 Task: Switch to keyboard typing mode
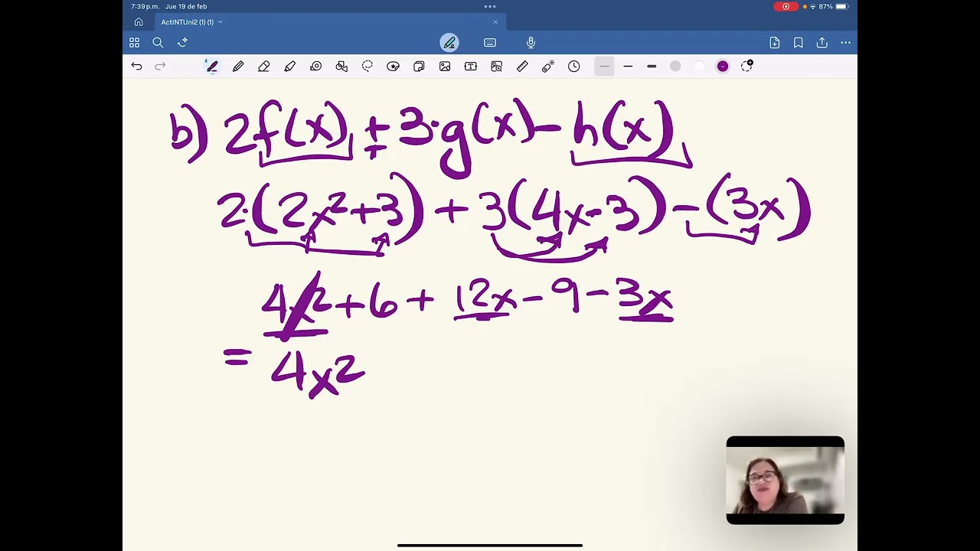point(490,43)
